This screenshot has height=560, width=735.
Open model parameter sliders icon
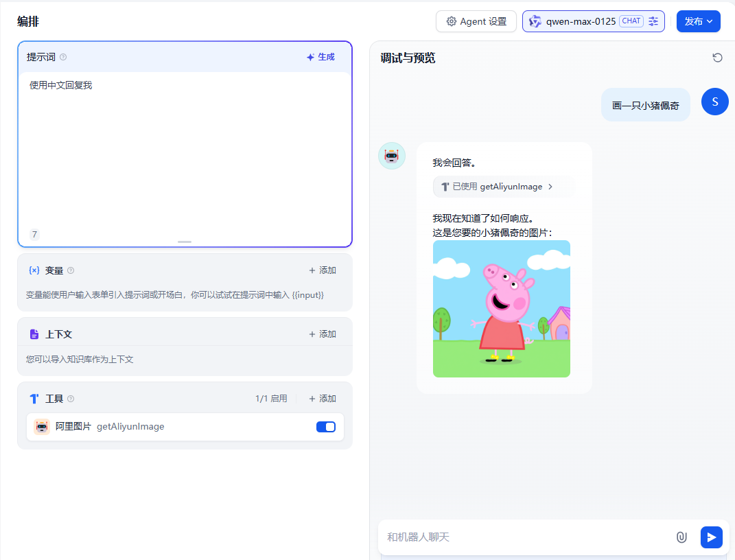coord(653,21)
